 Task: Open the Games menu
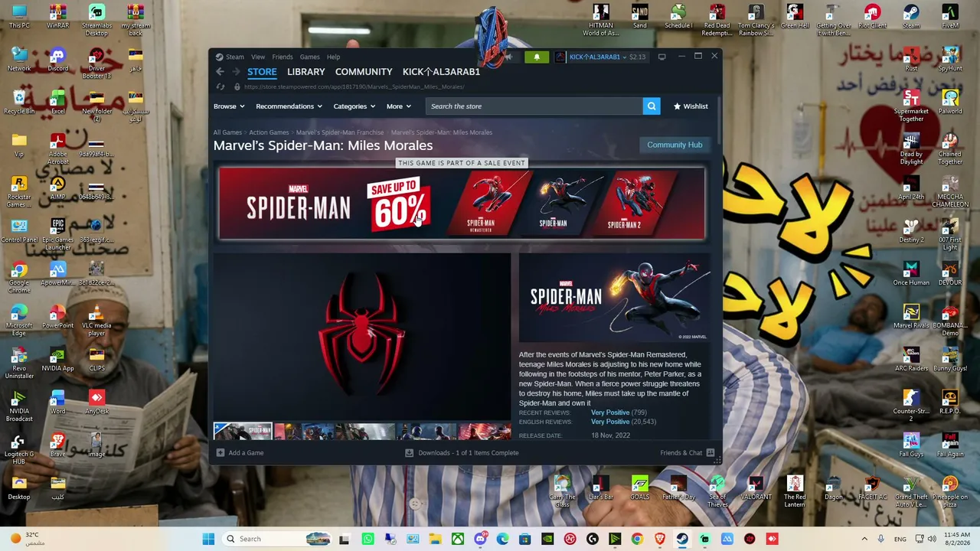[x=310, y=57]
